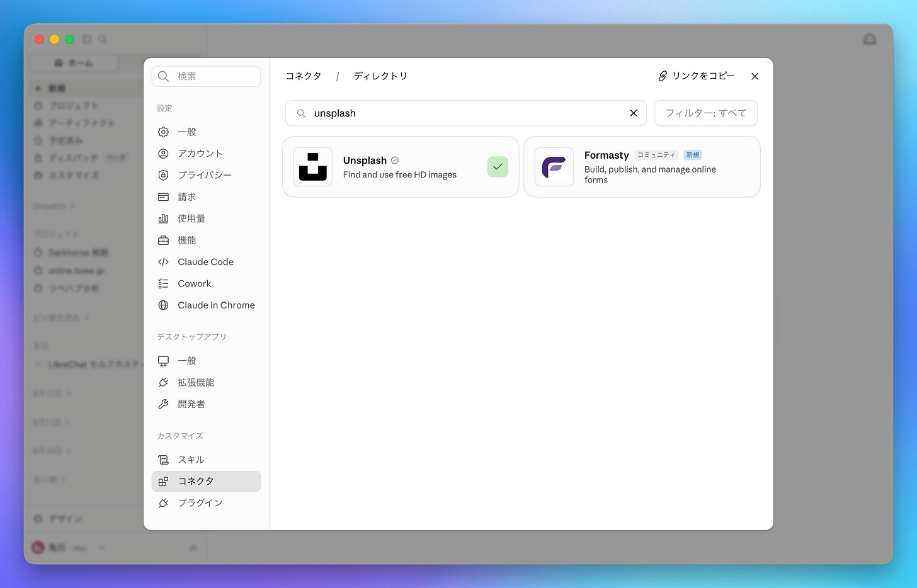Image resolution: width=917 pixels, height=588 pixels.
Task: Click the アカウント person icon
Action: click(163, 154)
